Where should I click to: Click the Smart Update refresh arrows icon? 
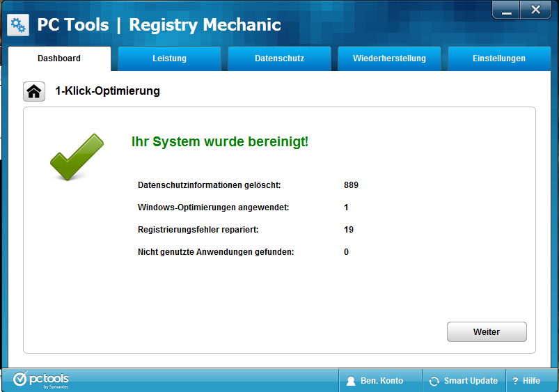[434, 381]
